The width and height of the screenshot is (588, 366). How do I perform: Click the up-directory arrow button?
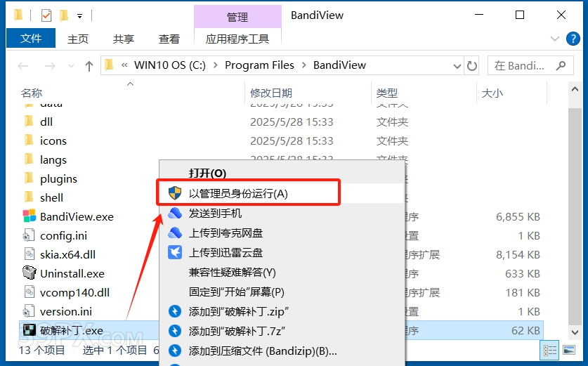coord(89,66)
